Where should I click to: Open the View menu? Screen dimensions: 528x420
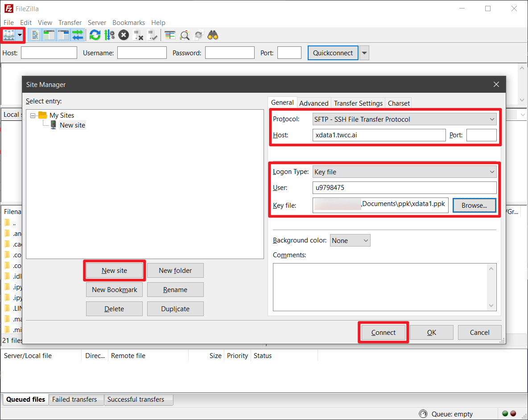click(45, 23)
